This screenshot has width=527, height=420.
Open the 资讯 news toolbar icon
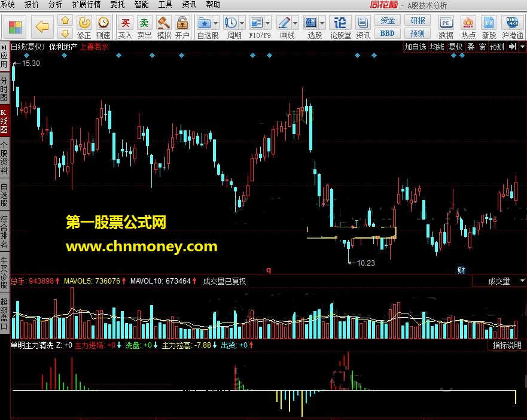pyautogui.click(x=363, y=28)
